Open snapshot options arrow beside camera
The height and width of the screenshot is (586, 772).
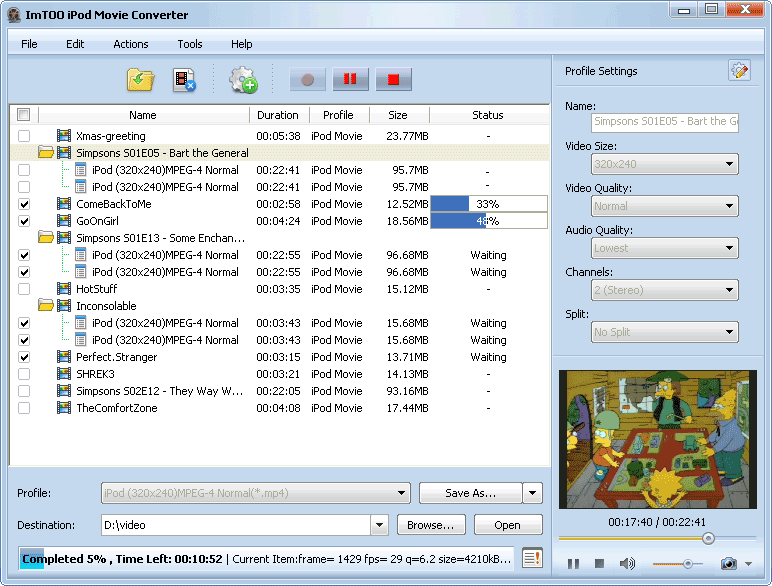[x=748, y=564]
